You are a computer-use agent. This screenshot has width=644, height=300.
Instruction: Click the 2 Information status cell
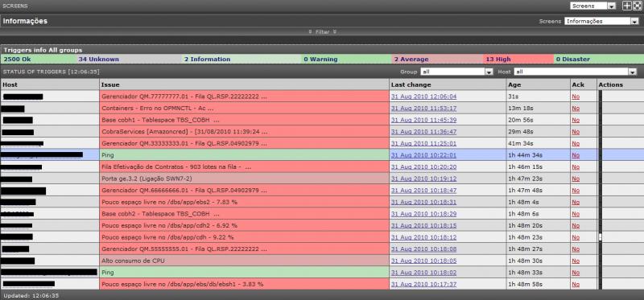coord(241,59)
